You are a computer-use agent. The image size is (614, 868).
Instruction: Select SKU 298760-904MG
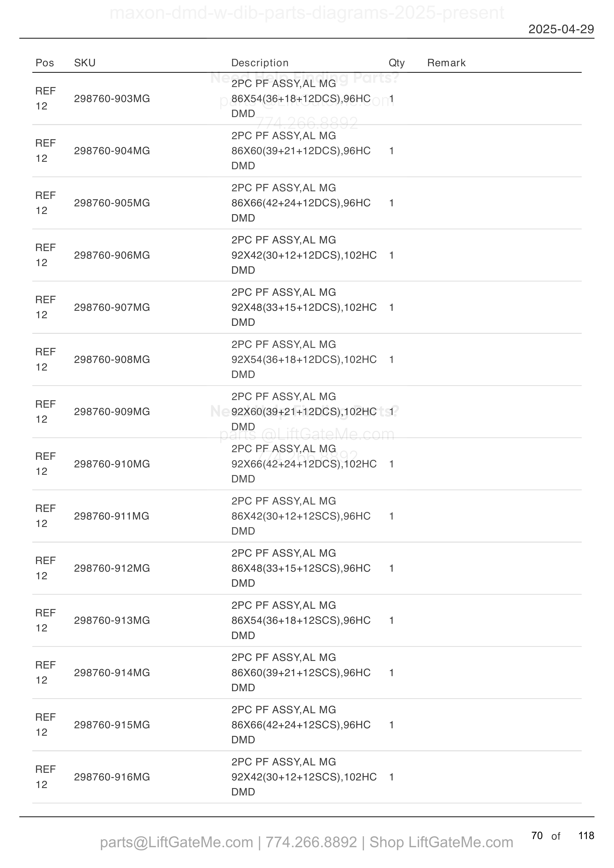pyautogui.click(x=112, y=151)
